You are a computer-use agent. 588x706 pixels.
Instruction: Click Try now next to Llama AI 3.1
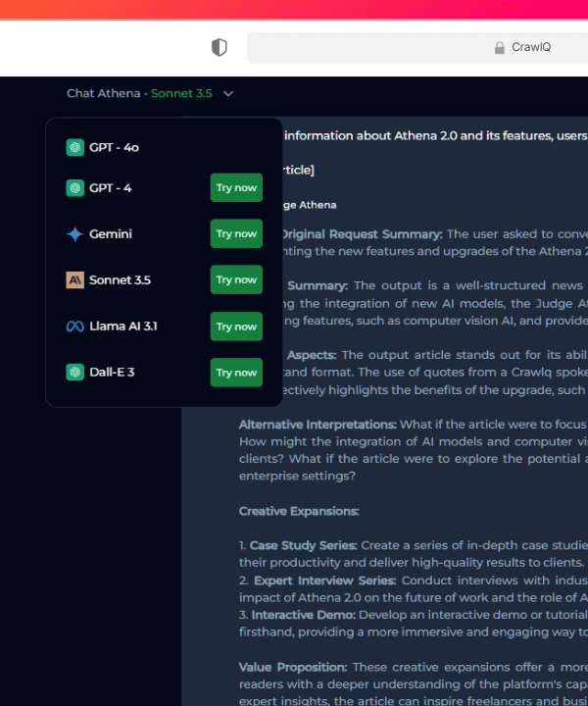coord(236,327)
